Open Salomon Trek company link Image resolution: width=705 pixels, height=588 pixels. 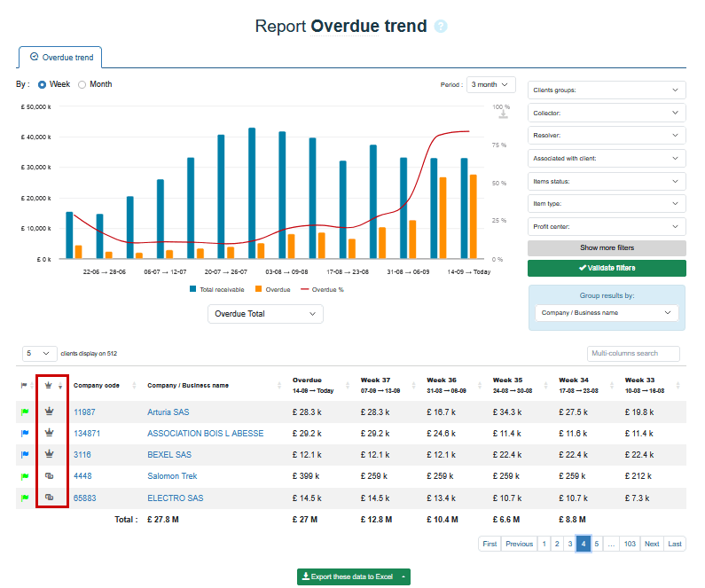point(172,476)
